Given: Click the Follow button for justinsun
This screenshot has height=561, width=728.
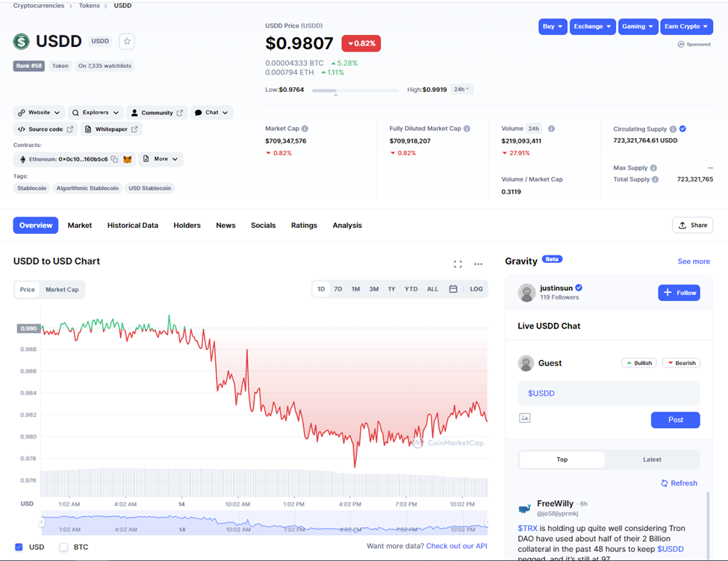Looking at the screenshot, I should (679, 292).
